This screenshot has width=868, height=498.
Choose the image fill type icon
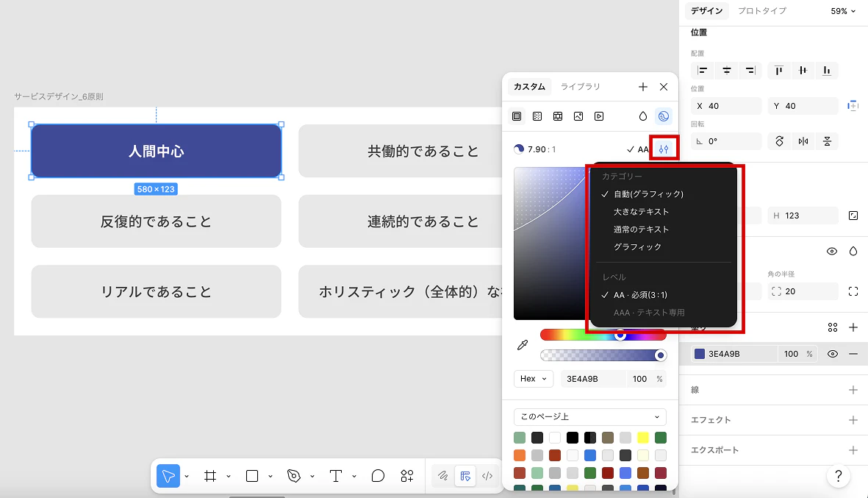click(x=578, y=116)
